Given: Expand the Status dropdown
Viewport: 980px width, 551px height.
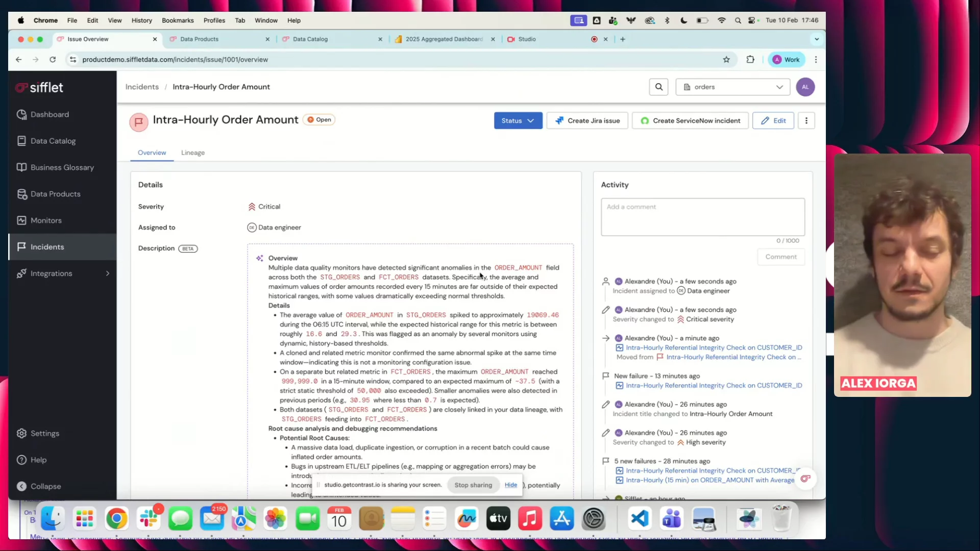Looking at the screenshot, I should click(518, 121).
